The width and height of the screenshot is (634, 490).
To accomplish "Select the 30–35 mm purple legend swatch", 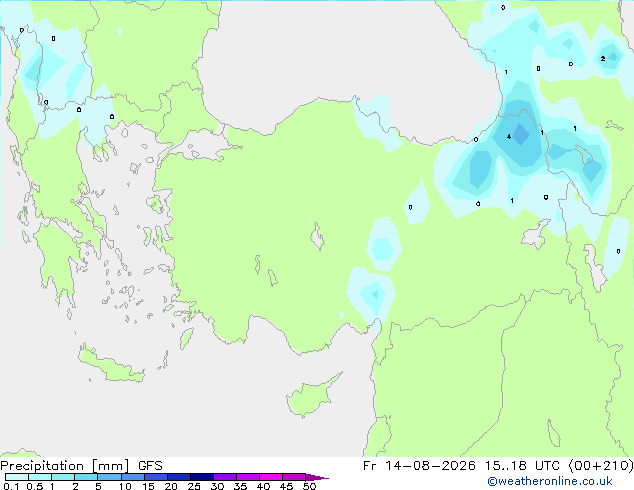I will click(225, 477).
